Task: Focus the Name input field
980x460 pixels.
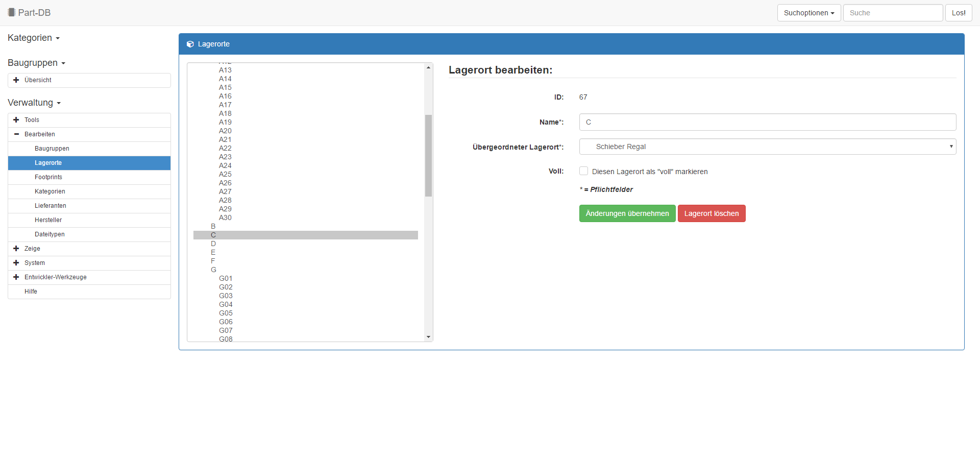Action: click(x=768, y=122)
